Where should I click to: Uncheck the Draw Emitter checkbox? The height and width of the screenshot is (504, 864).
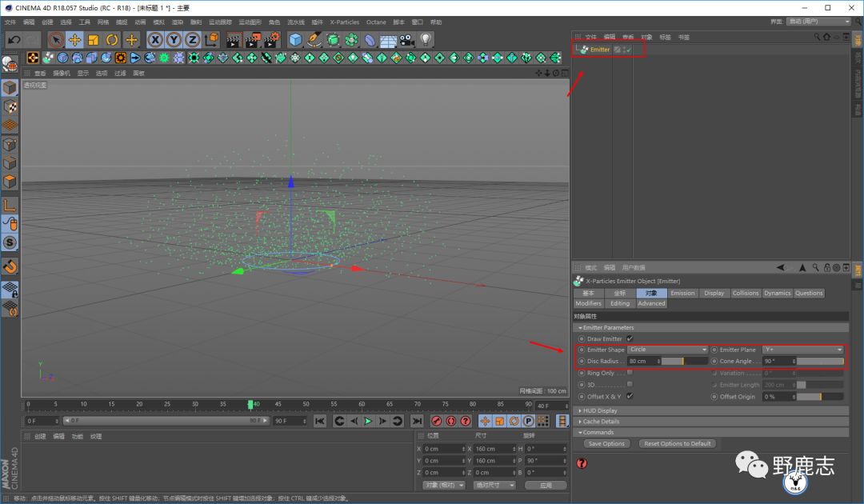(x=630, y=338)
